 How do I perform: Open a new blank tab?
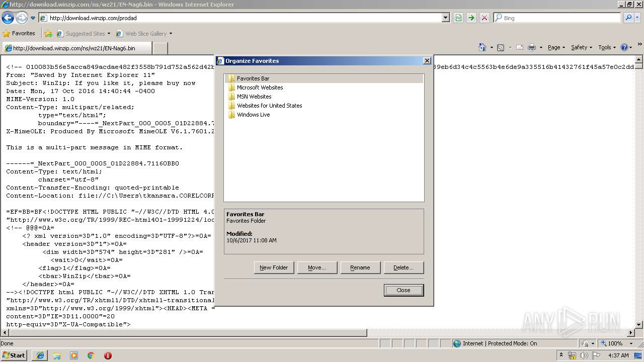(160, 48)
